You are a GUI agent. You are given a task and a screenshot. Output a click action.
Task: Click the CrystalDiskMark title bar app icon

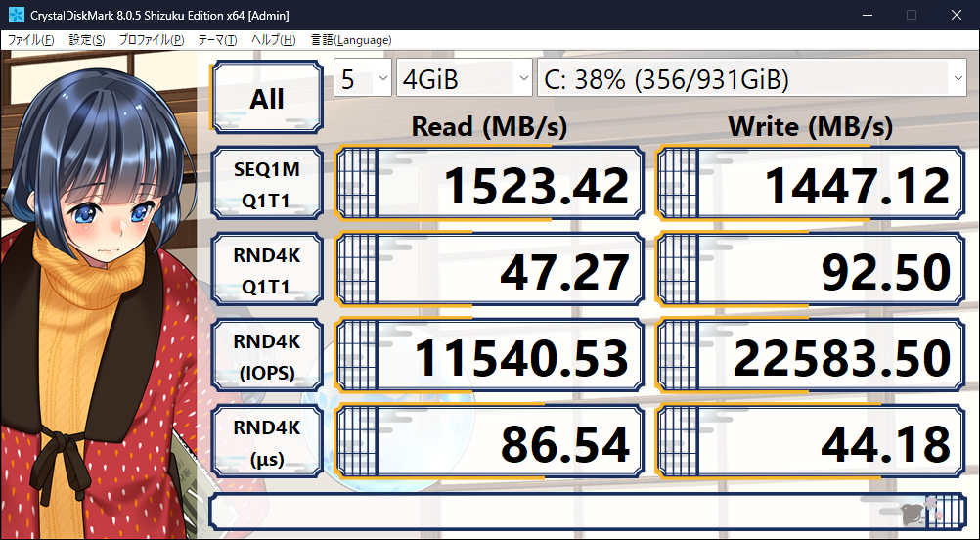coord(17,15)
